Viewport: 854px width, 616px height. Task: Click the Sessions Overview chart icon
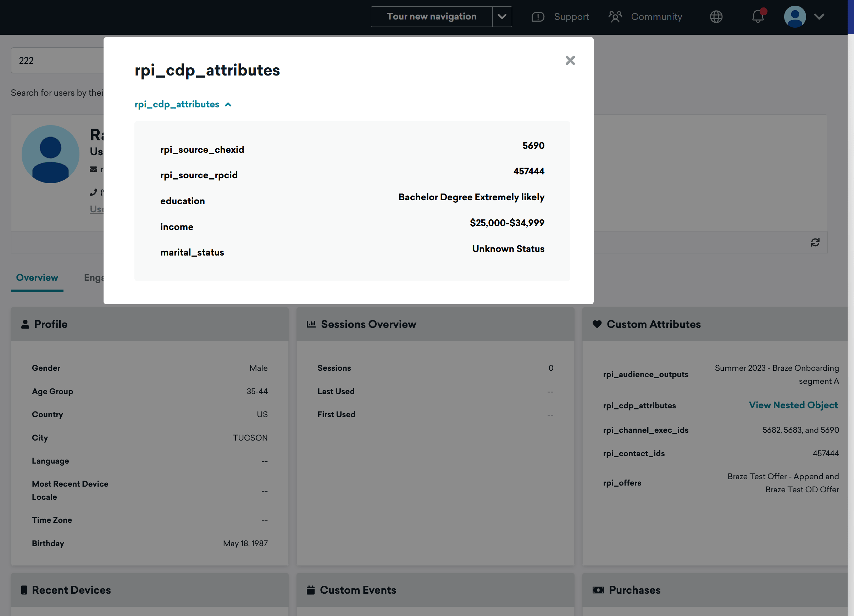[x=311, y=324]
